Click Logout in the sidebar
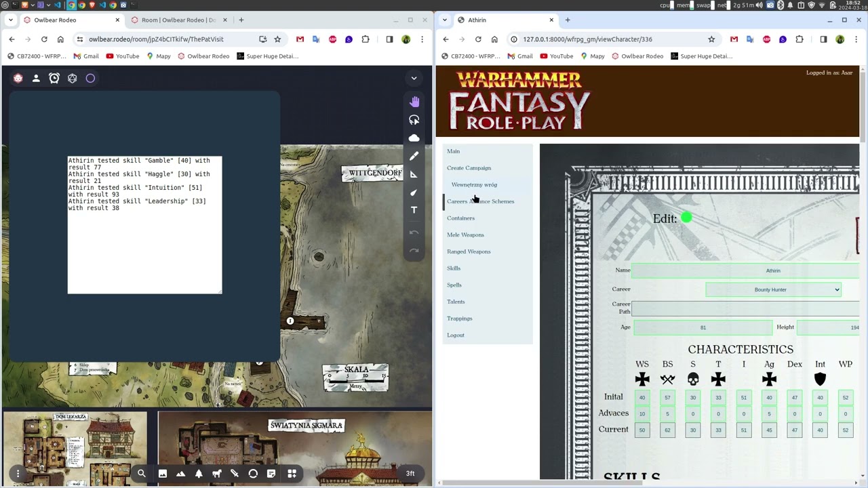This screenshot has width=868, height=488. coord(456,335)
